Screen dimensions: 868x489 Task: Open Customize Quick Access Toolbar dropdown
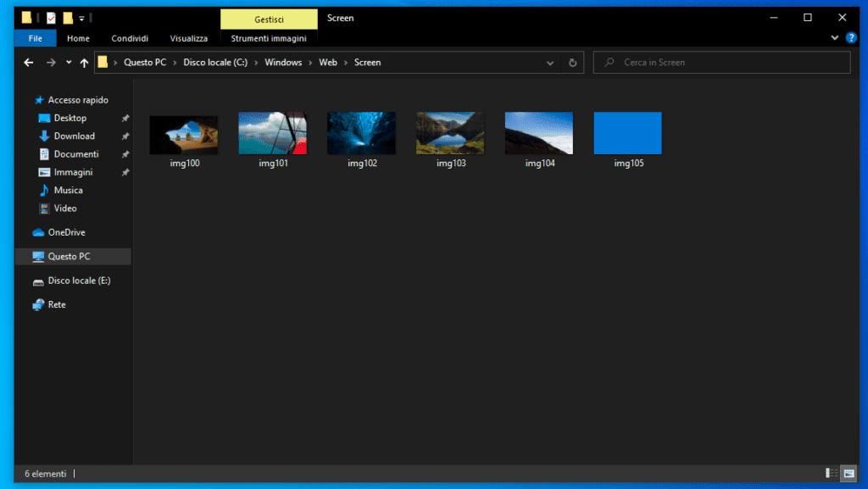81,18
